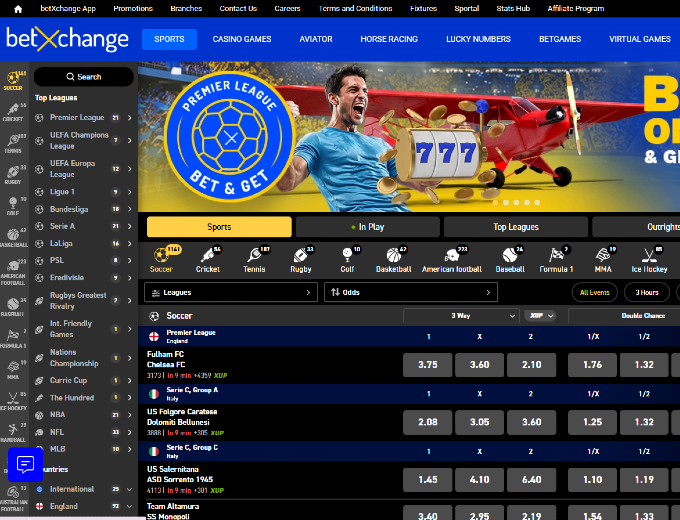Bet on Fulham vs Chelsea draw 3.60
Screen dimensions: 680x520
point(480,365)
